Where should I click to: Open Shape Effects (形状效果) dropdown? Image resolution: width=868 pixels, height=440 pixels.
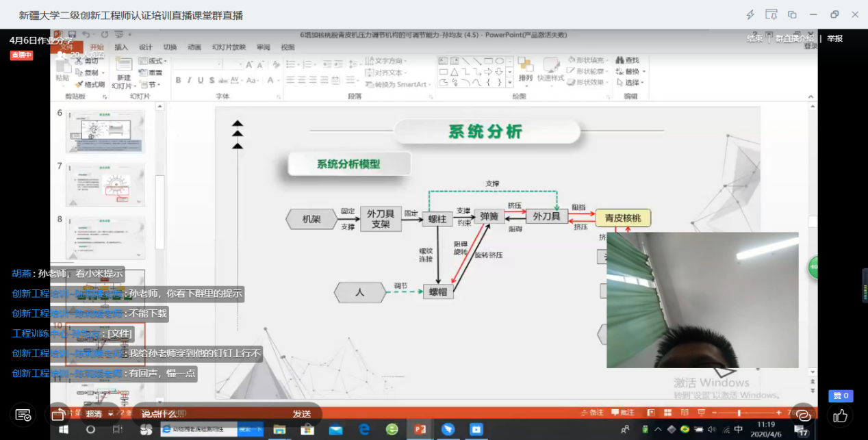click(x=587, y=82)
